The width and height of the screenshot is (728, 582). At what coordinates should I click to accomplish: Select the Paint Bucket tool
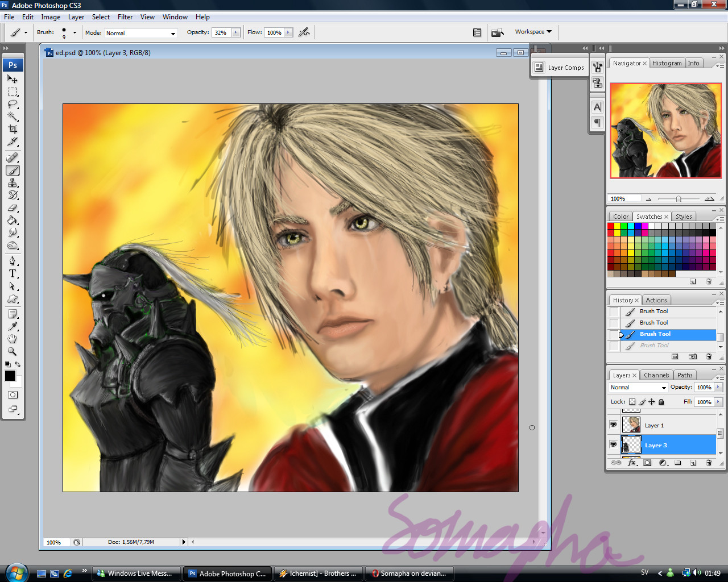point(13,221)
